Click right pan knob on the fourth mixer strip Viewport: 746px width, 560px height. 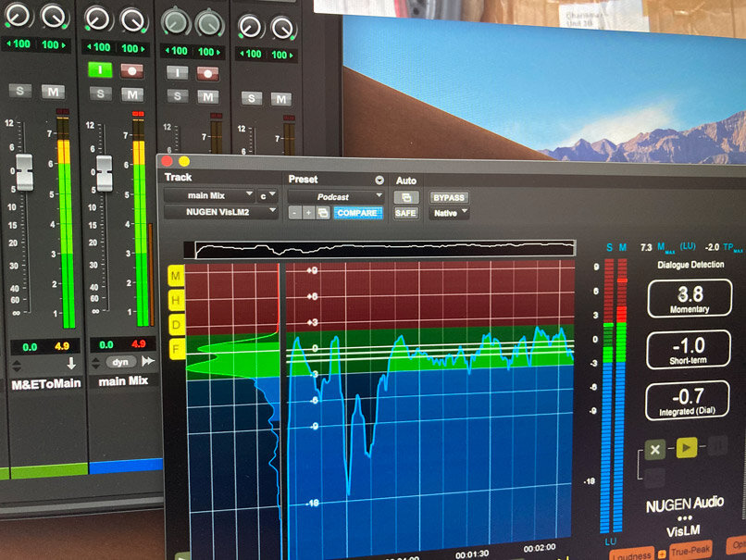pyautogui.click(x=282, y=28)
